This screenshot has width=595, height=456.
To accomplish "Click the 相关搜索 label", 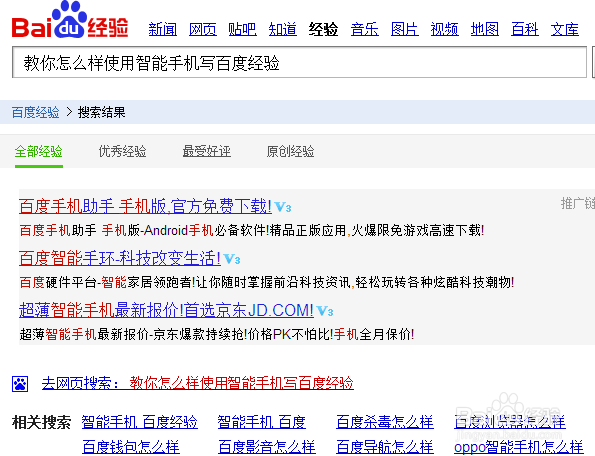I will click(x=41, y=422).
